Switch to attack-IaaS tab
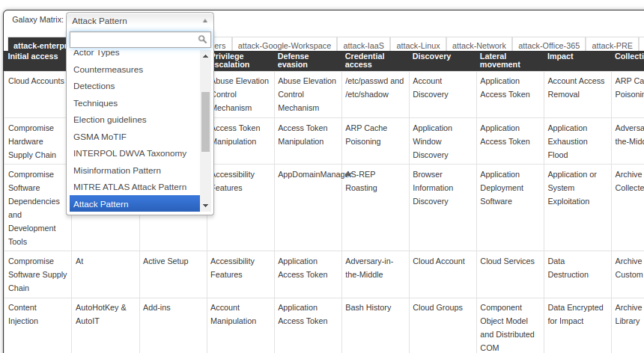The image size is (644, 353). click(363, 46)
